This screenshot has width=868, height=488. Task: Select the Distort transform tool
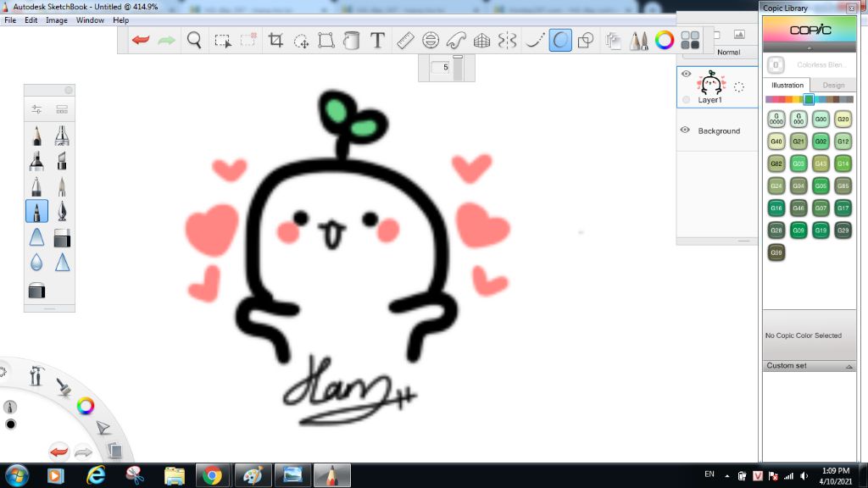326,40
